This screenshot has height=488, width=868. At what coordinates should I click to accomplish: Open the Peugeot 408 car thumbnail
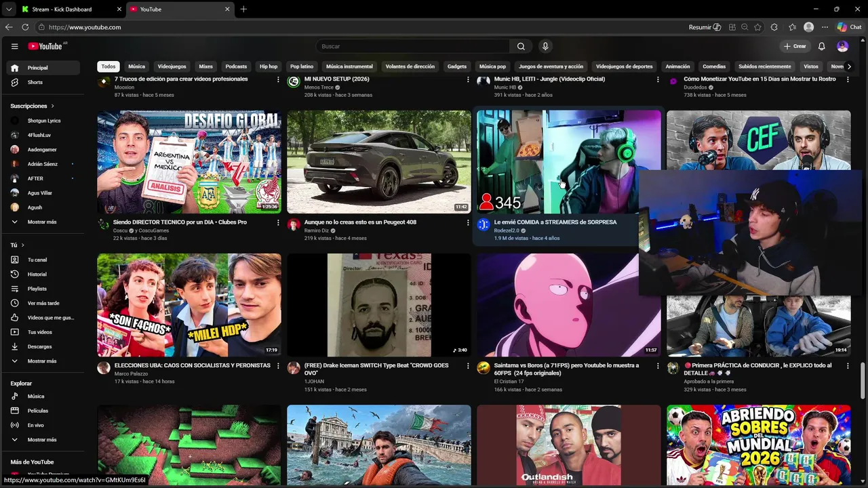(379, 162)
